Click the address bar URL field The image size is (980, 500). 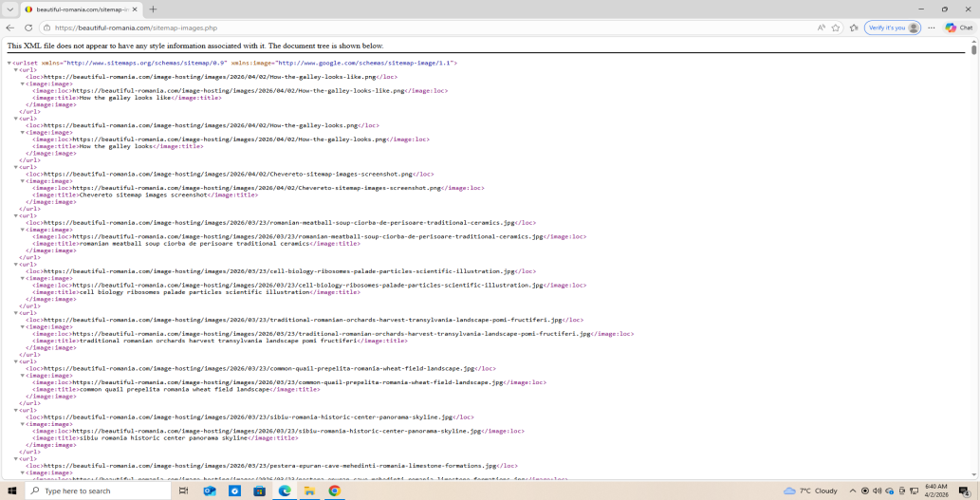[x=427, y=28]
